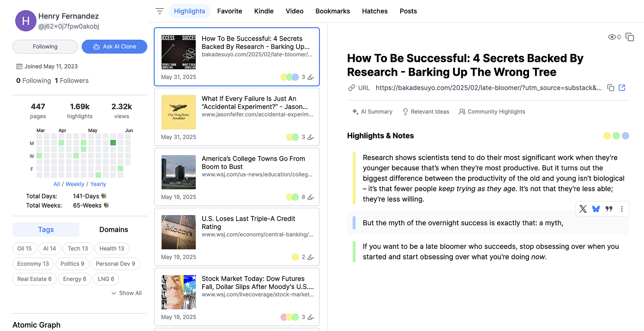This screenshot has height=331, width=644.
Task: Switch to the Favorite tab
Action: (229, 11)
